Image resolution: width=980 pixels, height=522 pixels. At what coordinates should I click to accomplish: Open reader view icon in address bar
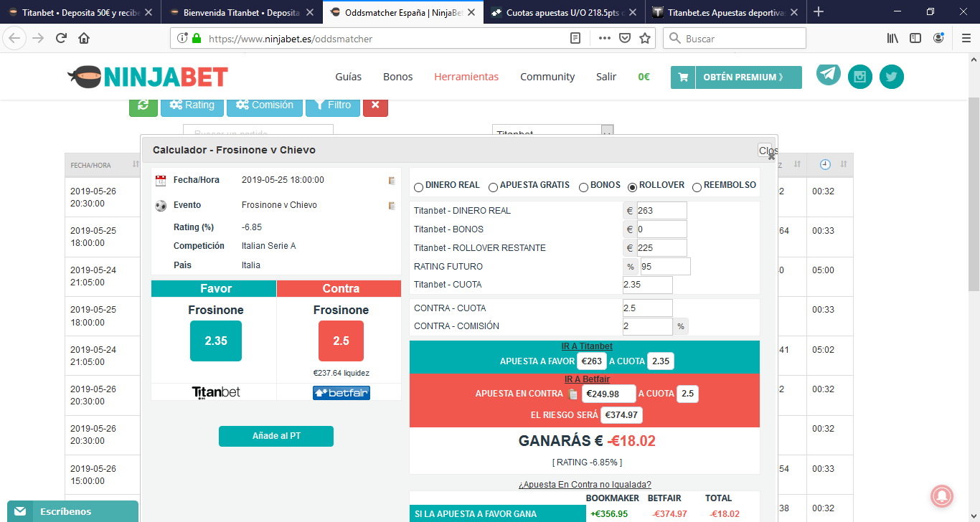click(575, 39)
